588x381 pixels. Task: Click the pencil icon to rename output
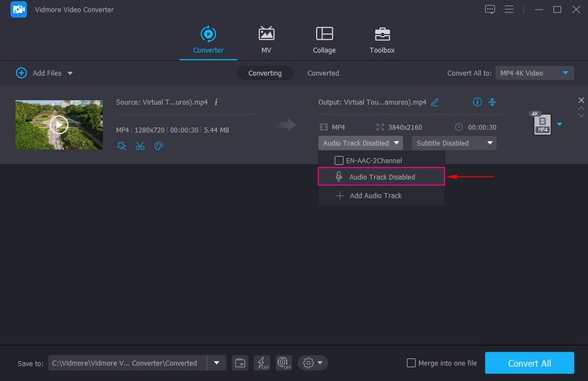click(435, 102)
